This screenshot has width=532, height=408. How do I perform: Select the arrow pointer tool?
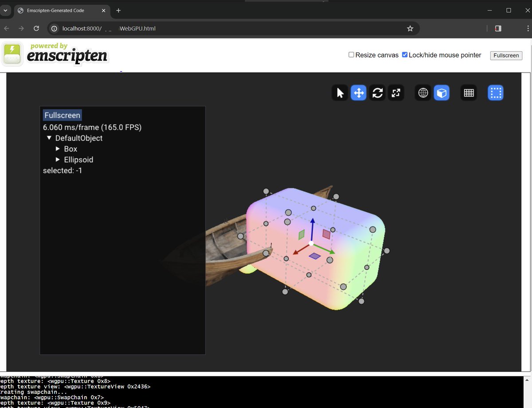click(x=340, y=93)
